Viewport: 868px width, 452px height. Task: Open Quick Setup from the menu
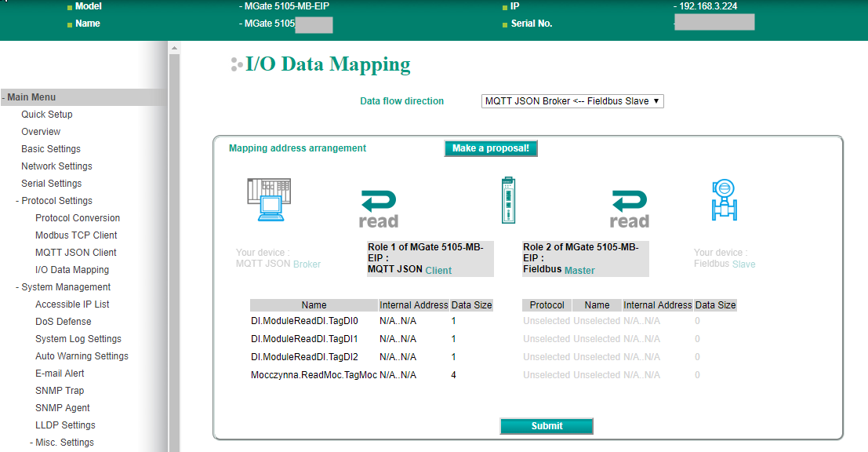[x=47, y=115]
